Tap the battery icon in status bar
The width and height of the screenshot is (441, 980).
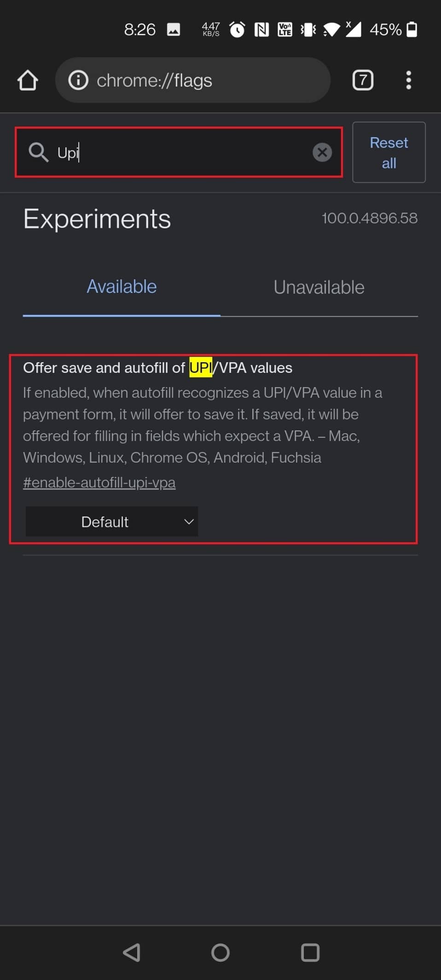tap(412, 30)
